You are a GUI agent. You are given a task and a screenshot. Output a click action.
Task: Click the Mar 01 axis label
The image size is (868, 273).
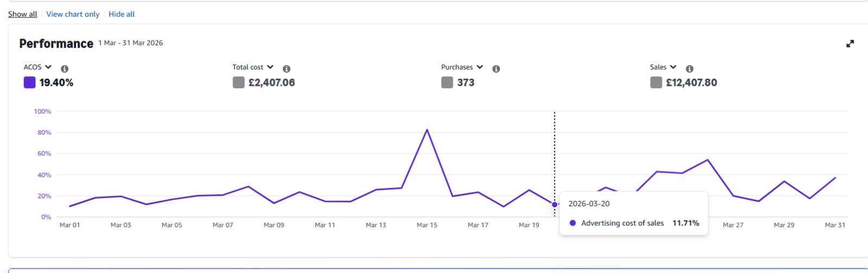coord(69,225)
